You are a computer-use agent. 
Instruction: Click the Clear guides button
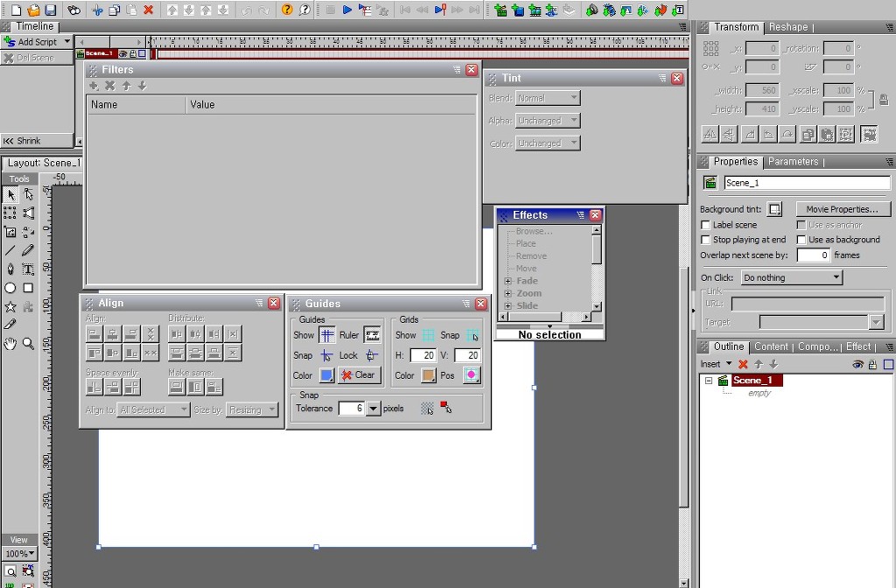tap(359, 374)
